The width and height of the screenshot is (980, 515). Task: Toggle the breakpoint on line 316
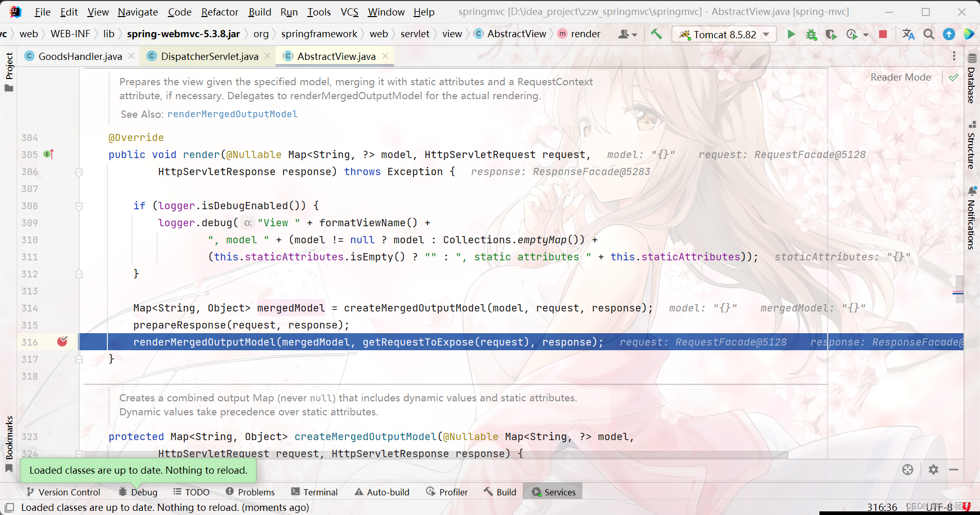coord(62,341)
